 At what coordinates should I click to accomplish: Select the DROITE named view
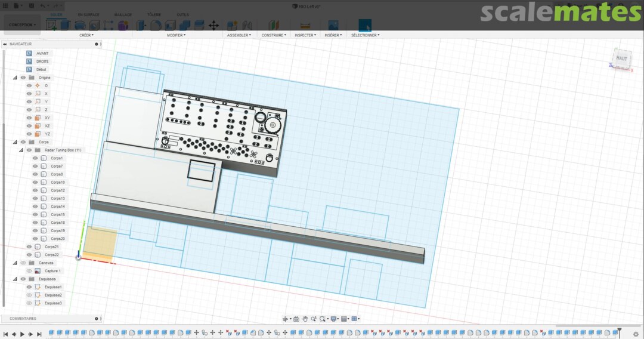coord(42,61)
